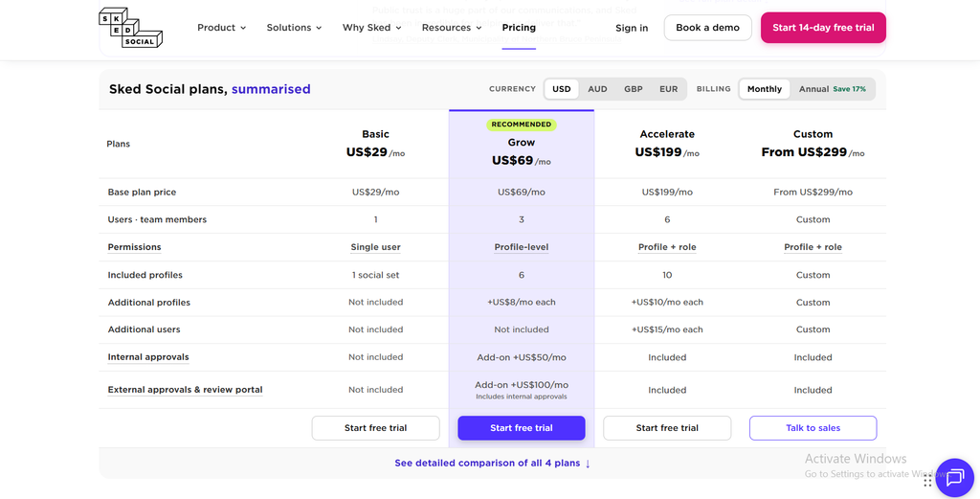Switch currency to EUR
This screenshot has width=980, height=499.
tap(668, 89)
